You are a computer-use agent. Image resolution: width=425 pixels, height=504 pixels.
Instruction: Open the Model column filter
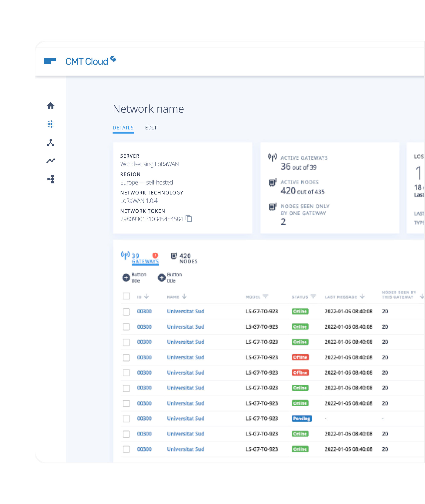click(x=266, y=296)
